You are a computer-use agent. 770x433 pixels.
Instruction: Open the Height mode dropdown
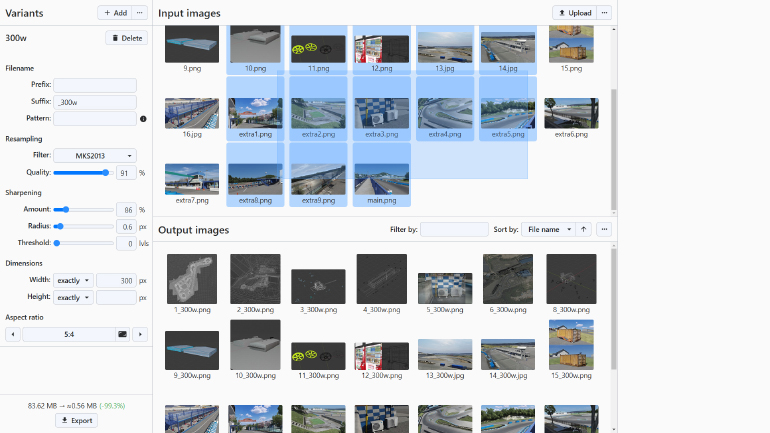coord(73,298)
